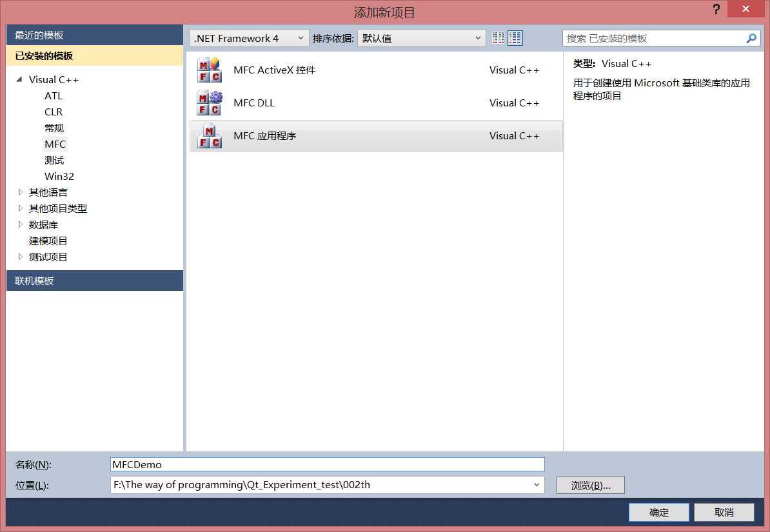
Task: Click 'Visual C++' in the MFC 应用程序 row
Action: coord(514,136)
